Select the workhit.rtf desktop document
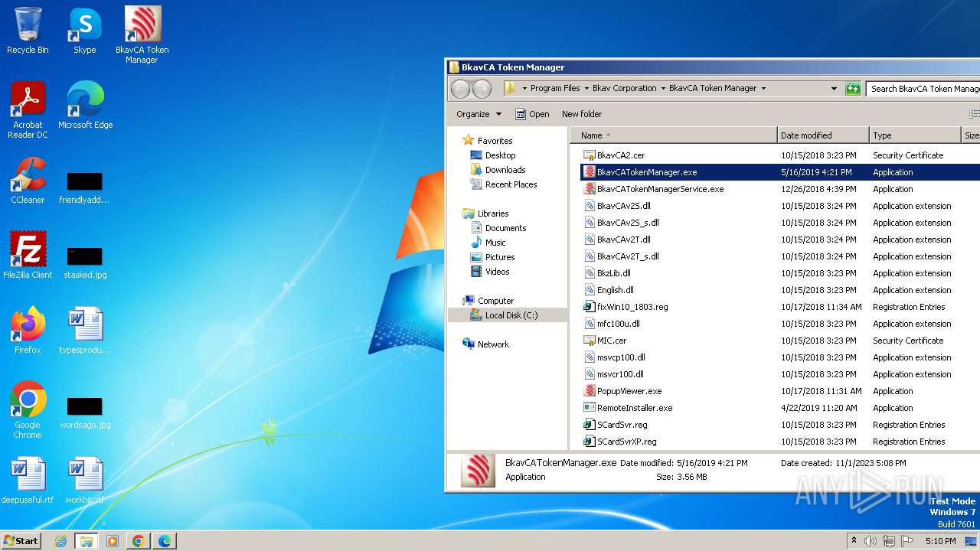The height and width of the screenshot is (551, 980). click(85, 481)
